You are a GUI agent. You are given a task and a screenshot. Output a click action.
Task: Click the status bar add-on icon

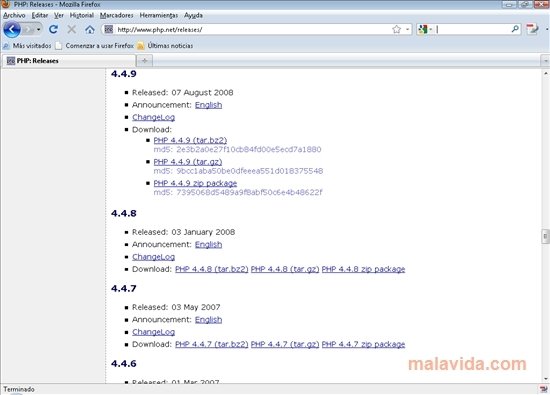click(x=543, y=389)
